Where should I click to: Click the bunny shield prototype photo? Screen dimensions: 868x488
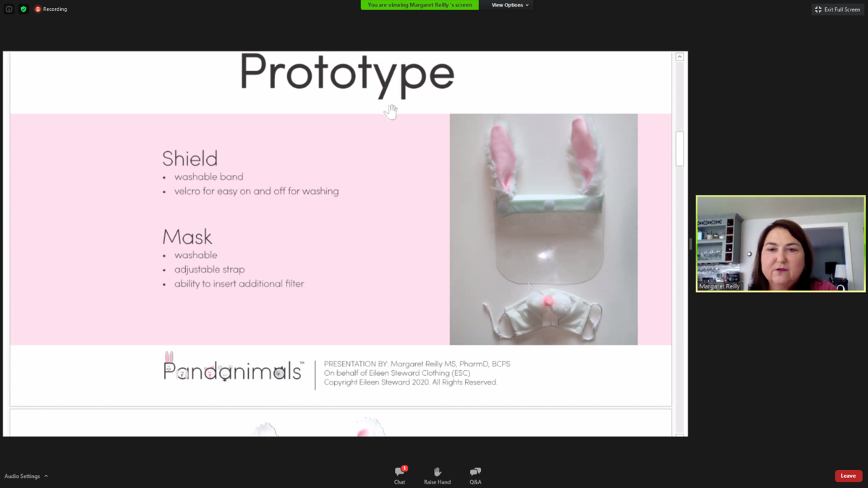[x=543, y=229]
